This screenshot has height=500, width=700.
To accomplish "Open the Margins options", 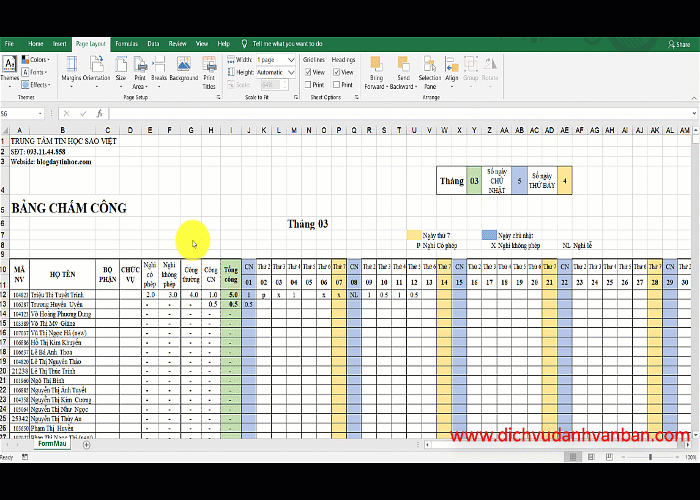I will click(71, 71).
